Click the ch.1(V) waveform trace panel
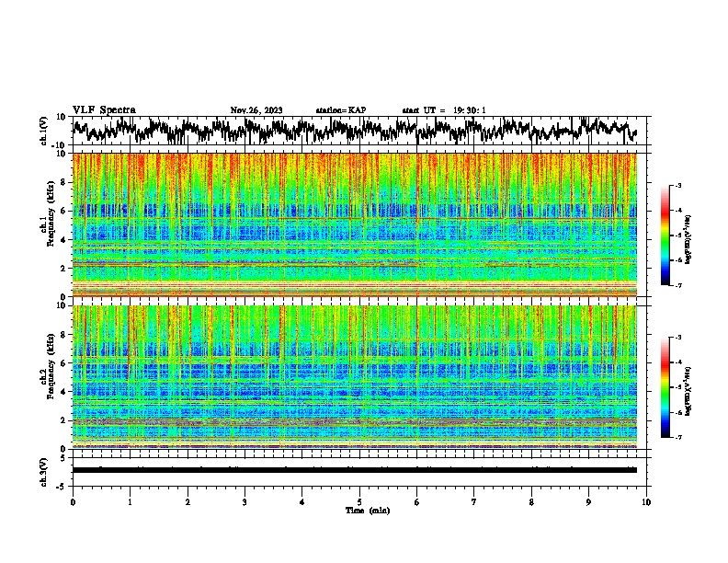Viewport: 728px width, 563px height. tap(361, 131)
